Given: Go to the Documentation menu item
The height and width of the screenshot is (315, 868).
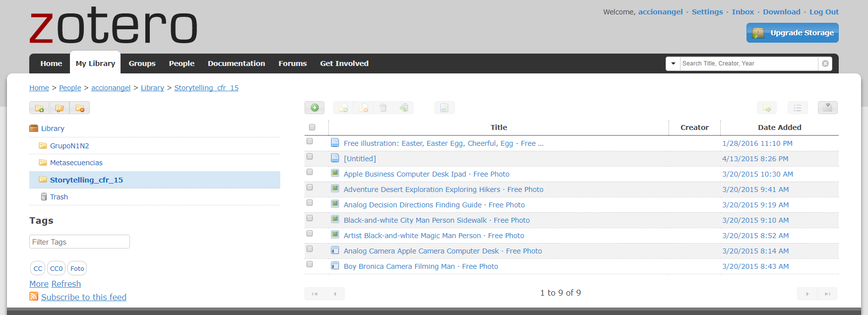Looking at the screenshot, I should tap(236, 63).
